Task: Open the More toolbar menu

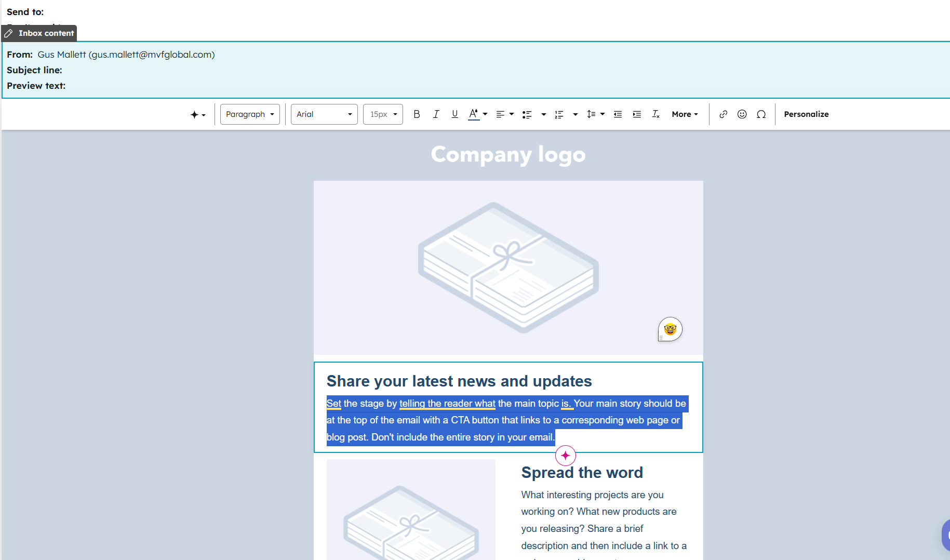Action: click(x=684, y=114)
